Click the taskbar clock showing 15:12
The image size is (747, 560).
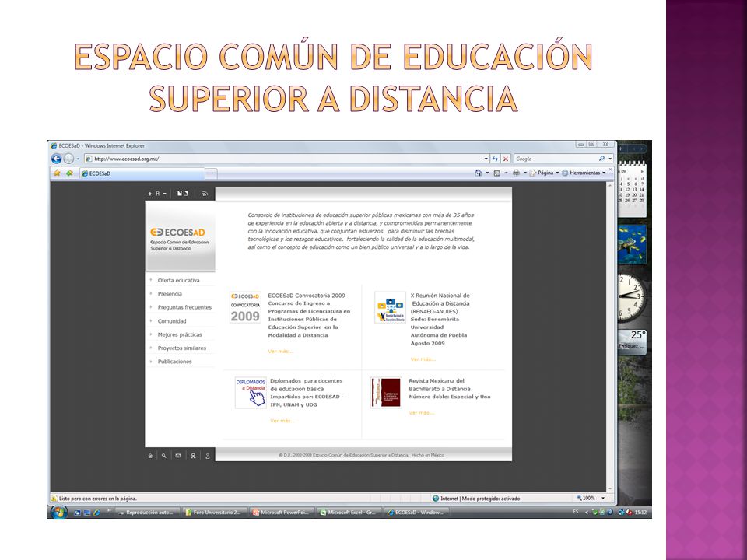pos(640,513)
